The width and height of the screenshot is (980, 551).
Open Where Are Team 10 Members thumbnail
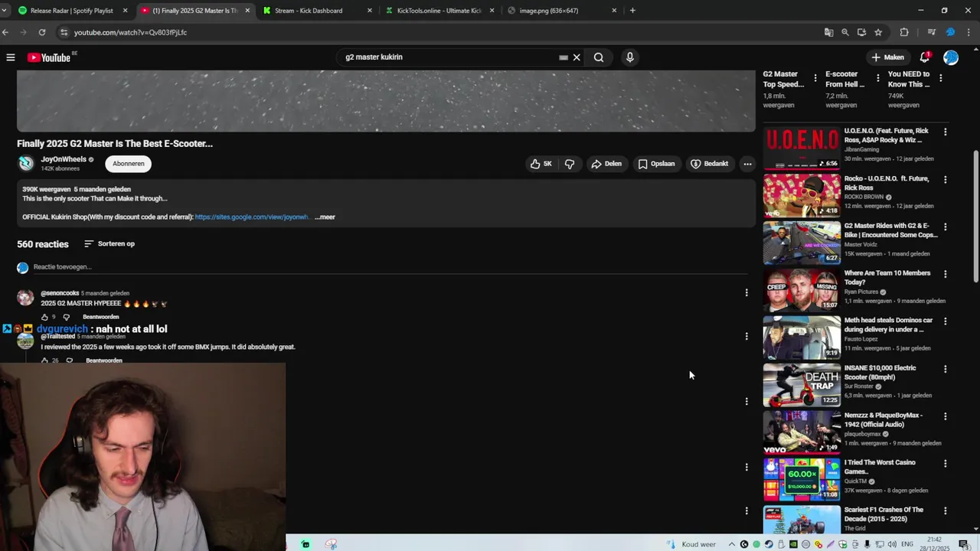(802, 290)
